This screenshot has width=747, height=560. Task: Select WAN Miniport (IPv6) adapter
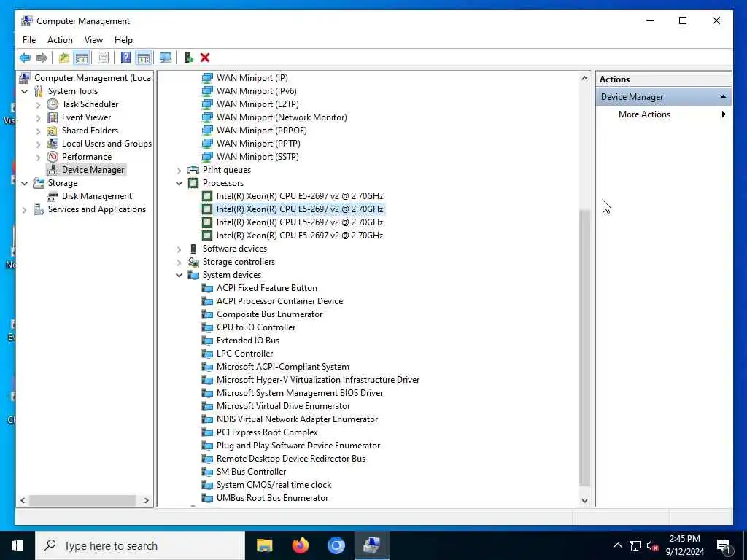256,91
